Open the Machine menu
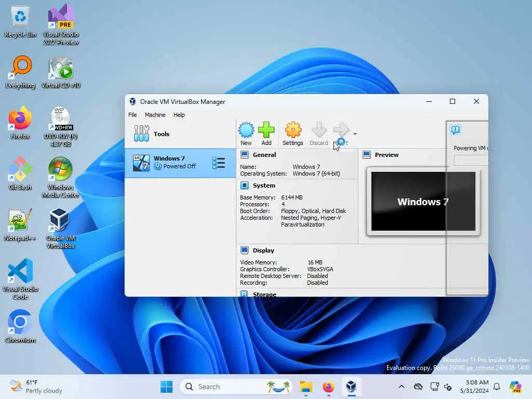 [x=155, y=115]
